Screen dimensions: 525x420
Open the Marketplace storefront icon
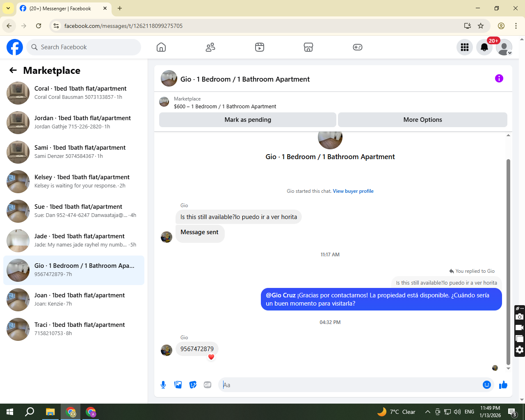[x=308, y=47]
